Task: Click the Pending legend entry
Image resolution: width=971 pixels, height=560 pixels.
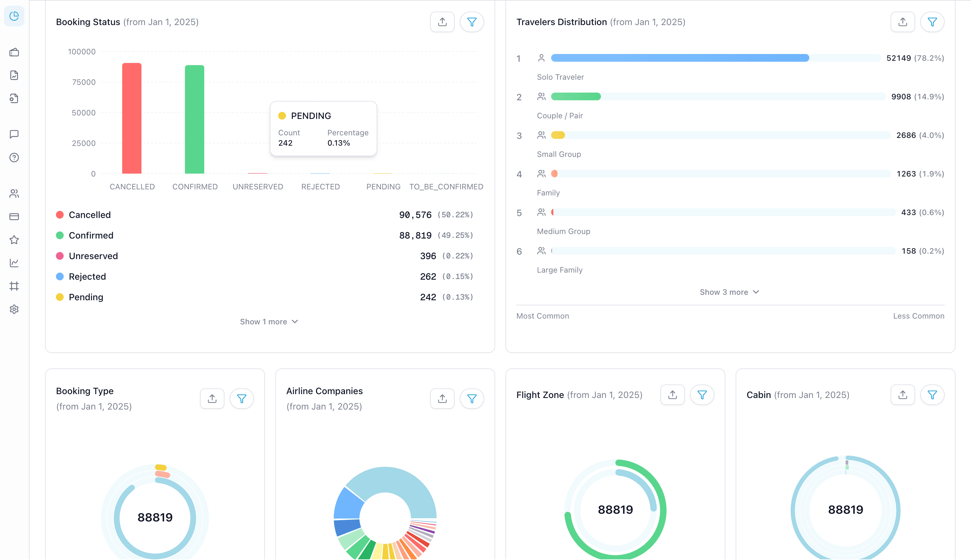Action: (265, 297)
